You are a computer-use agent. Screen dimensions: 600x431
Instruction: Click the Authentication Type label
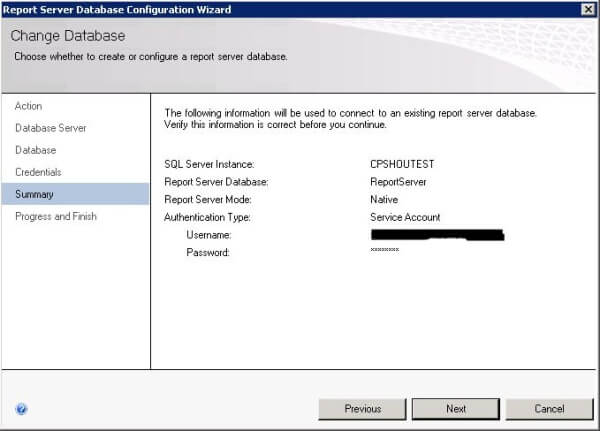(207, 217)
